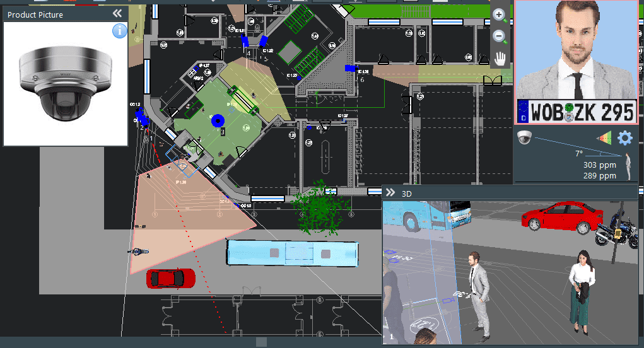
Task: Click the dome camera icon beside tilt diagram
Action: [x=524, y=138]
